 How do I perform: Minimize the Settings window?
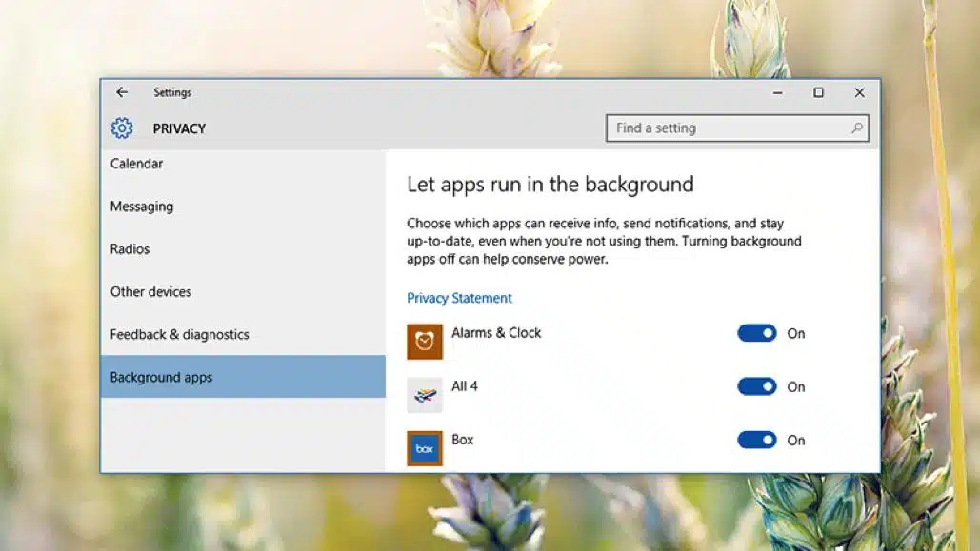click(x=776, y=92)
